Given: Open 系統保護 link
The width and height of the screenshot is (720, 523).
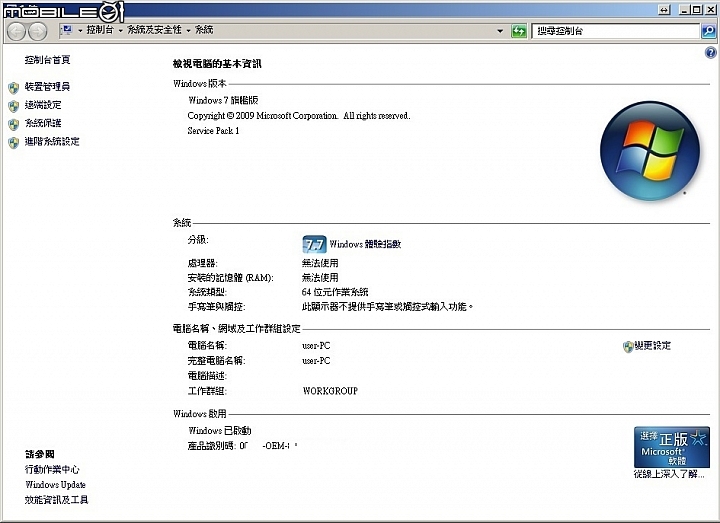Looking at the screenshot, I should point(43,123).
